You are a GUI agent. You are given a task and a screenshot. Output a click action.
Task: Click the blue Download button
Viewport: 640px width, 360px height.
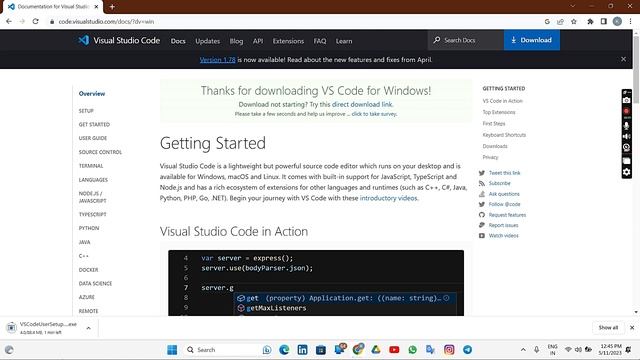532,40
